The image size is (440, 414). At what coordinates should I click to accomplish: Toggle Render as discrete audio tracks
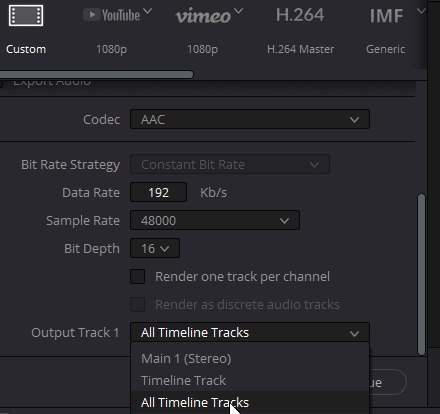(x=137, y=304)
